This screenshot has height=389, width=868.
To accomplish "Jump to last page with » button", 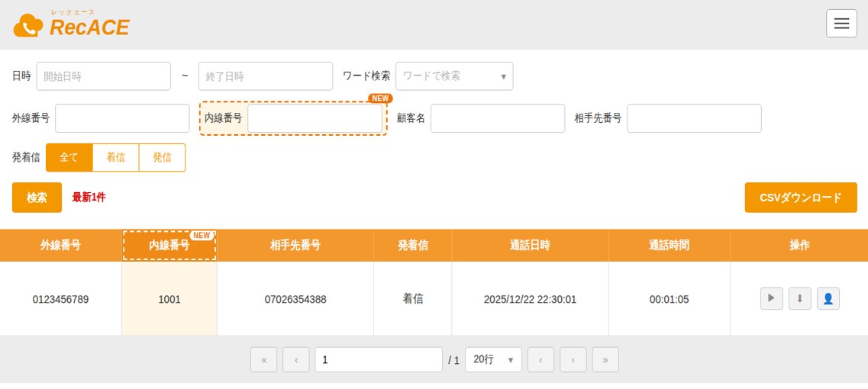I will tap(605, 360).
